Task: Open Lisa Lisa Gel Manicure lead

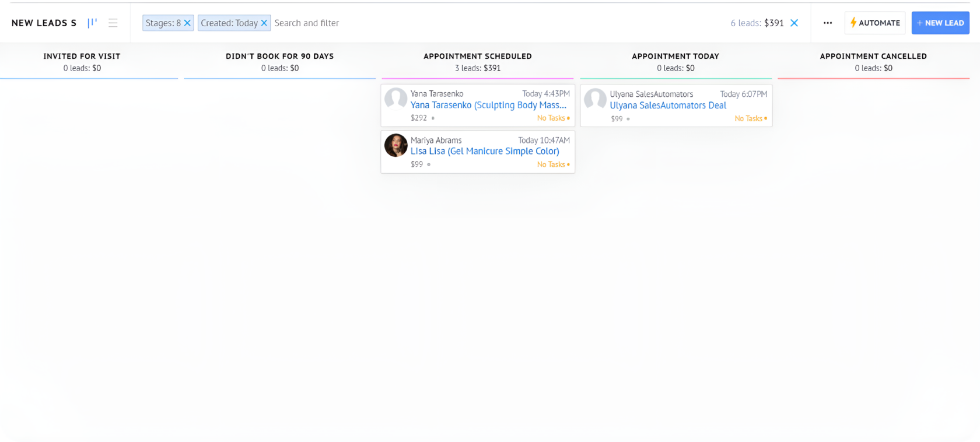Action: tap(484, 151)
